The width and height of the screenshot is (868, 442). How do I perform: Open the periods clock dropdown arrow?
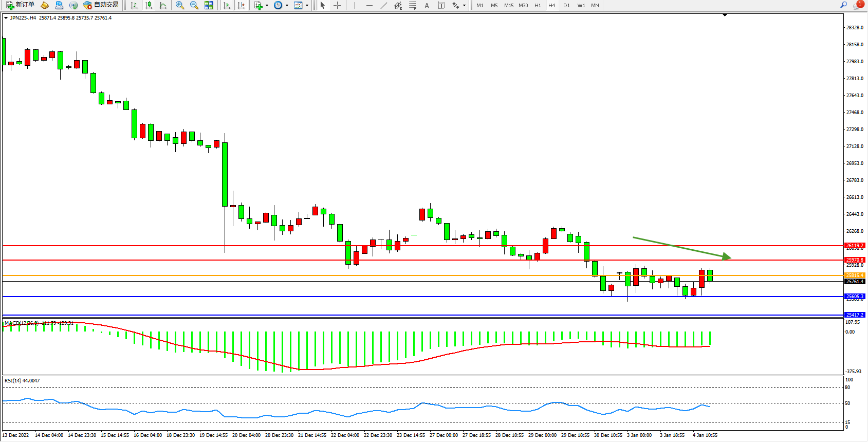coord(287,5)
